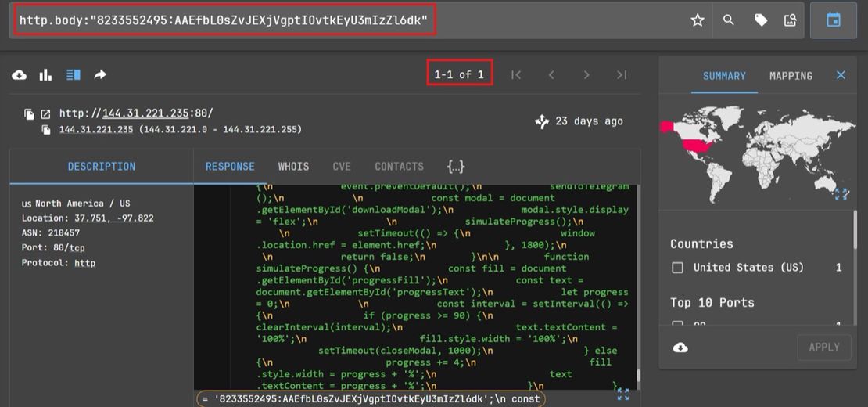Screen dimensions: 868x407
Task: Open the WHOIS tab
Action: click(293, 166)
